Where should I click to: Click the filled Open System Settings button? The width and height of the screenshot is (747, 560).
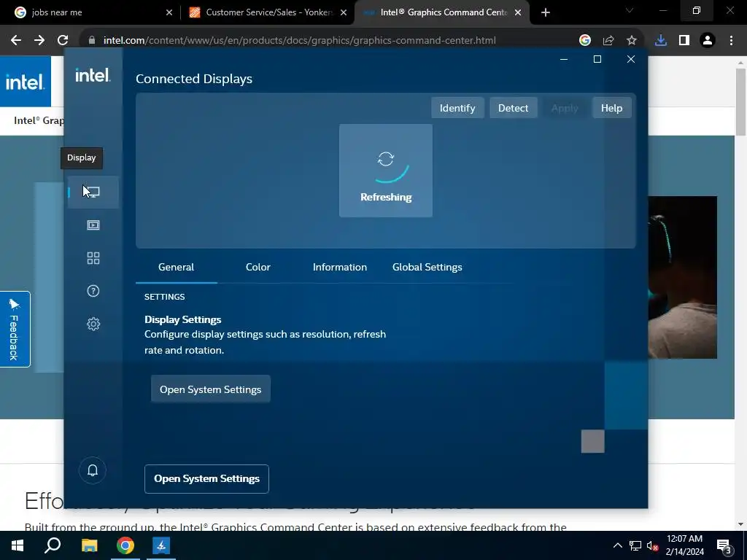point(211,389)
